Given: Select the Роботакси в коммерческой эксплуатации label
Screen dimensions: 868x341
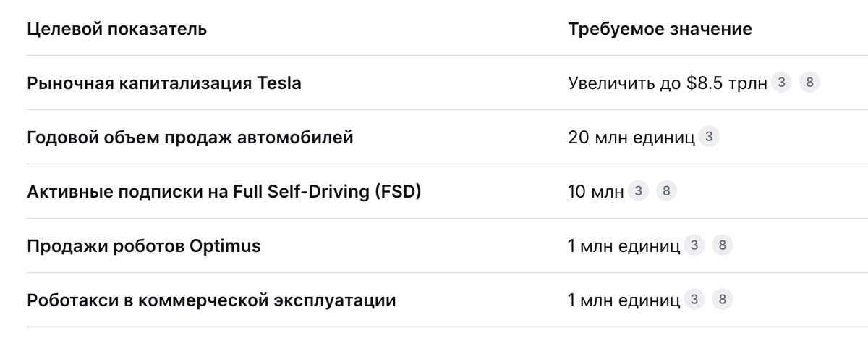Looking at the screenshot, I should click(x=211, y=300).
